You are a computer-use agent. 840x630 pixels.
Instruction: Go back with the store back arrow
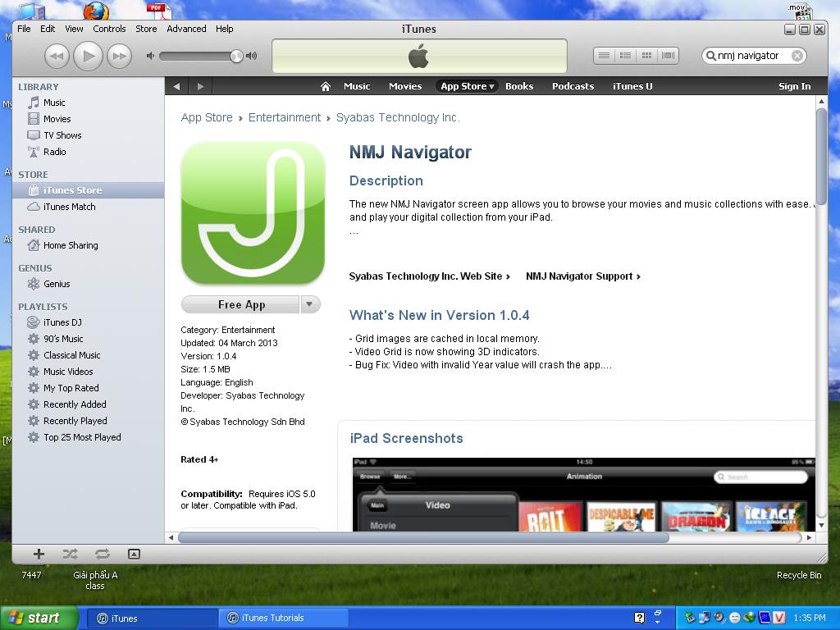[177, 86]
